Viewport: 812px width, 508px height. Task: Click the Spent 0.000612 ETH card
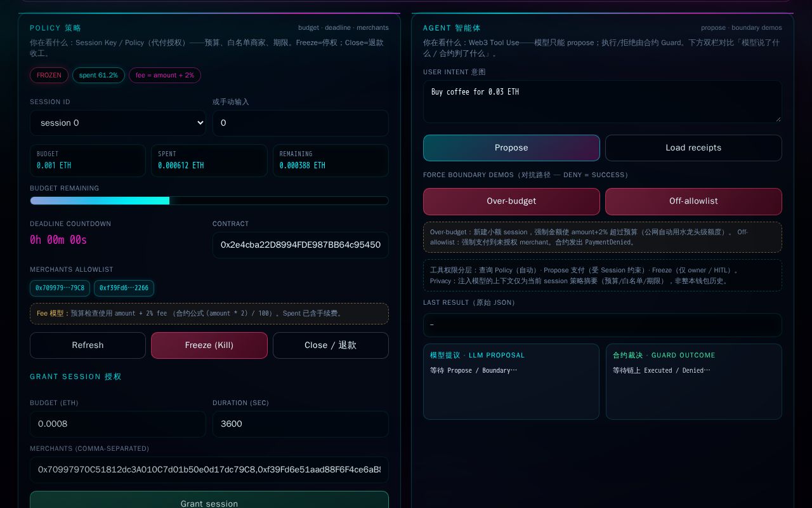coord(209,161)
